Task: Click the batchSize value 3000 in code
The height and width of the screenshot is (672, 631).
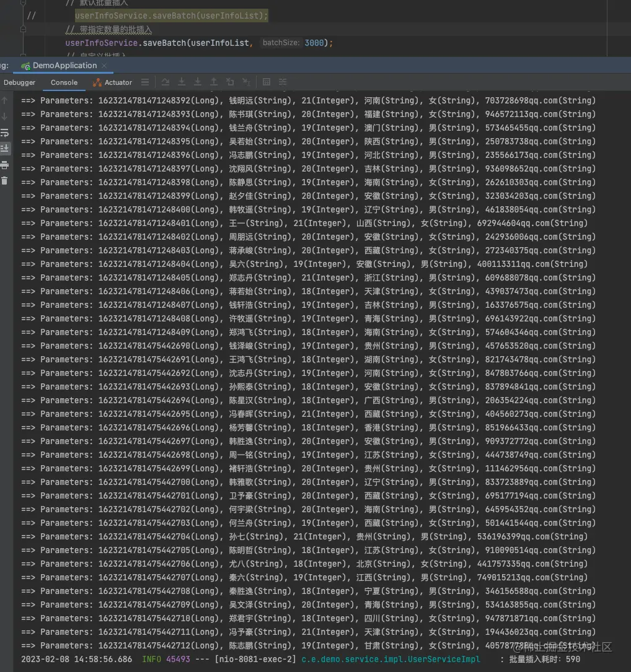Action: (x=314, y=43)
